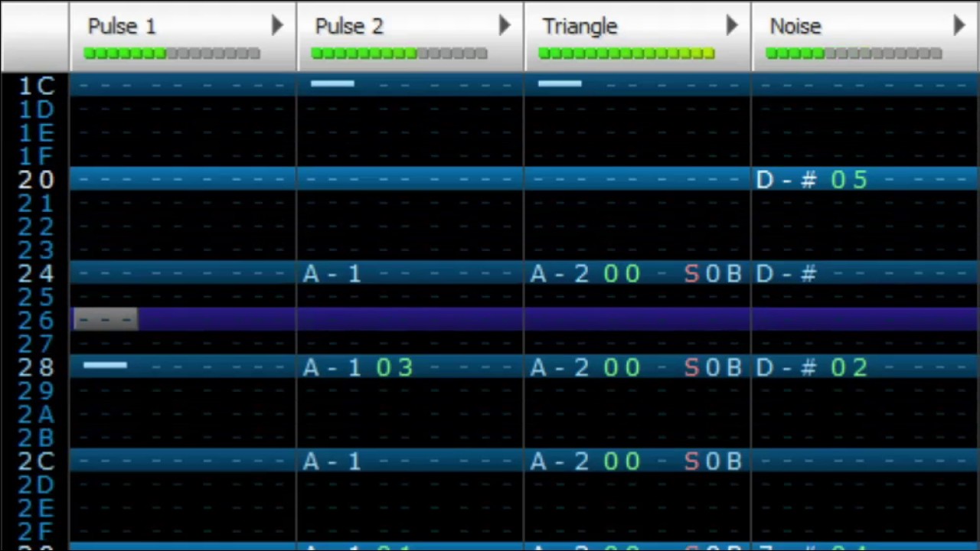Select Triangle note cut at row 1C
This screenshot has width=980, height=551.
pyautogui.click(x=560, y=83)
